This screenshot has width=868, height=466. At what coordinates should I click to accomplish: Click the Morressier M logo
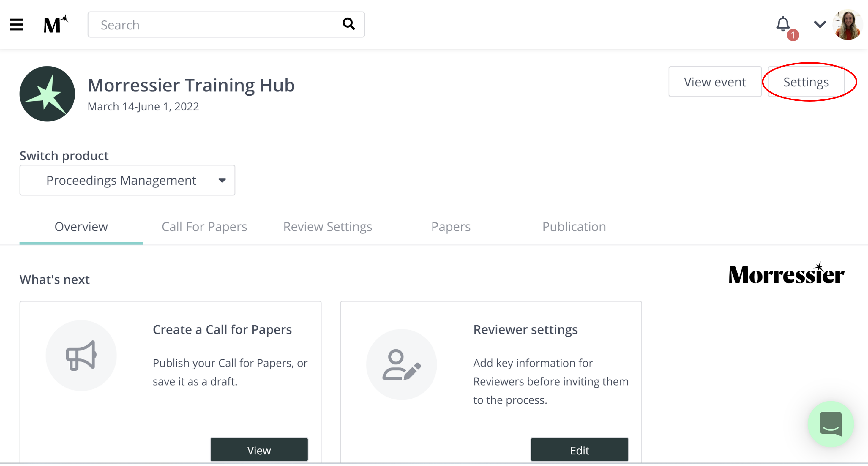click(x=56, y=24)
